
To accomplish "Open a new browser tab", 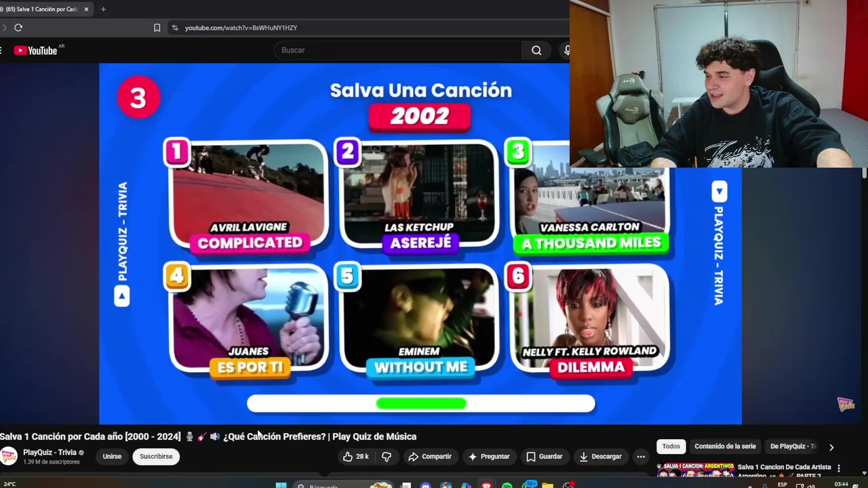I will [103, 9].
